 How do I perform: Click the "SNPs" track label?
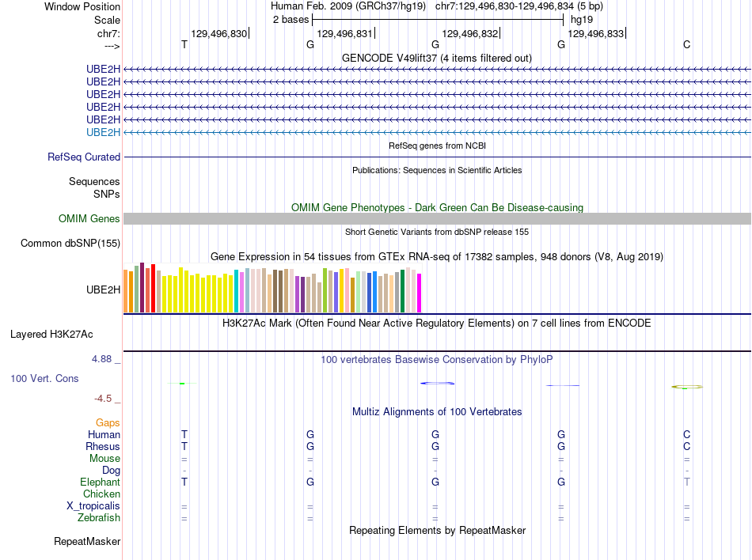107,194
